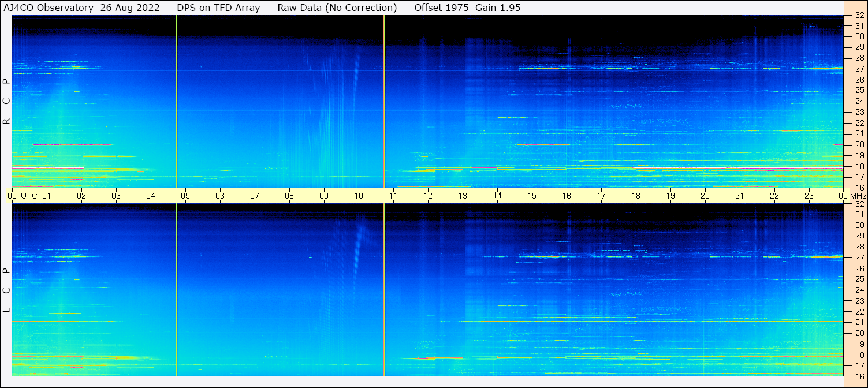The image size is (868, 388).
Task: Click RCP pink vertical marker near 10:45 UTC
Action: pyautogui.click(x=384, y=102)
